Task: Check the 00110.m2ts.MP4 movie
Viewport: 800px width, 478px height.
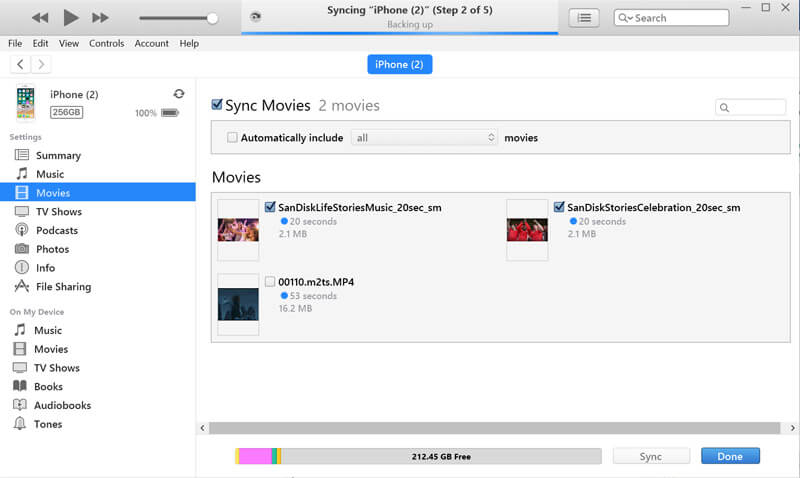Action: pos(270,281)
